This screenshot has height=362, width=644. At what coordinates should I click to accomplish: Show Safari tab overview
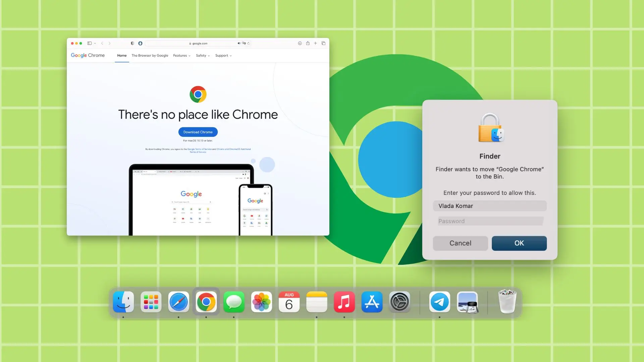point(323,43)
